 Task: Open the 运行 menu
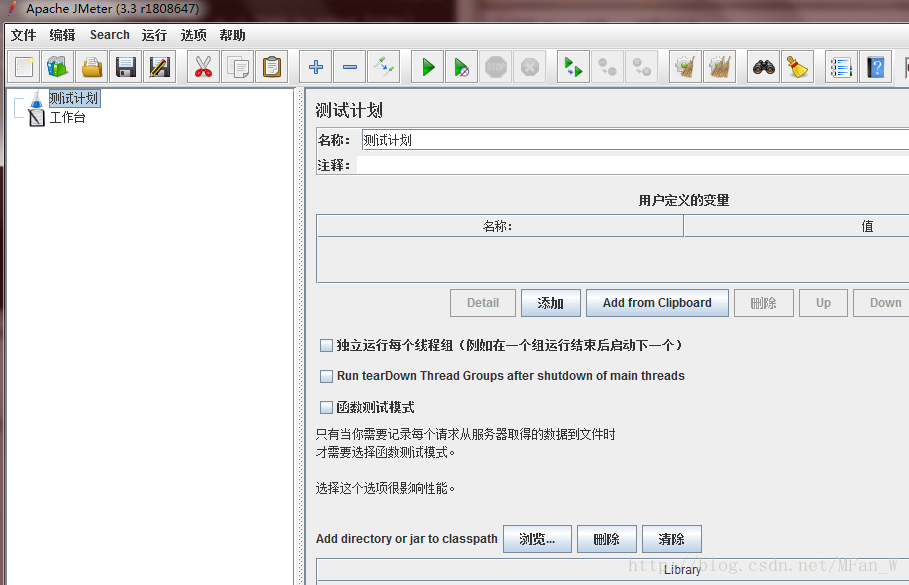click(154, 35)
